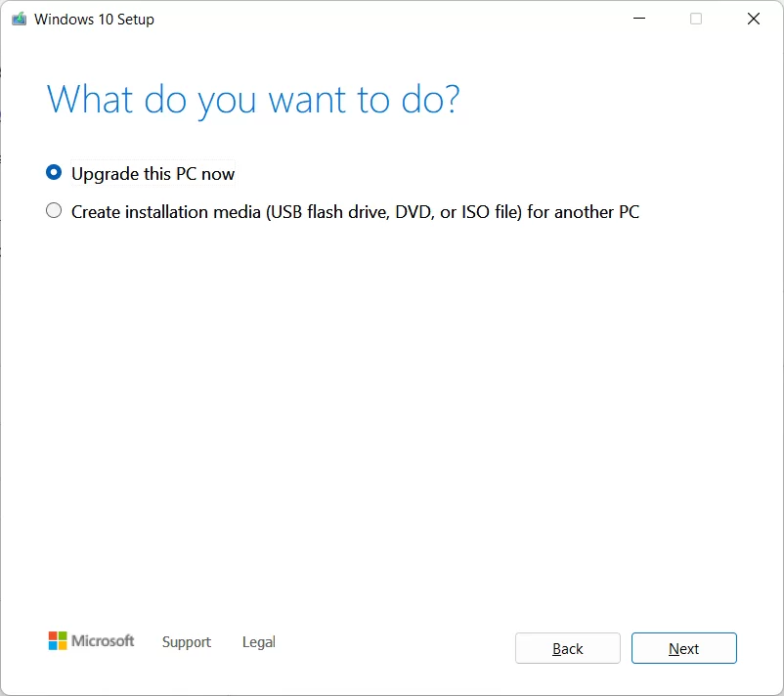
Task: Close the Windows 10 Setup window
Action: click(754, 19)
